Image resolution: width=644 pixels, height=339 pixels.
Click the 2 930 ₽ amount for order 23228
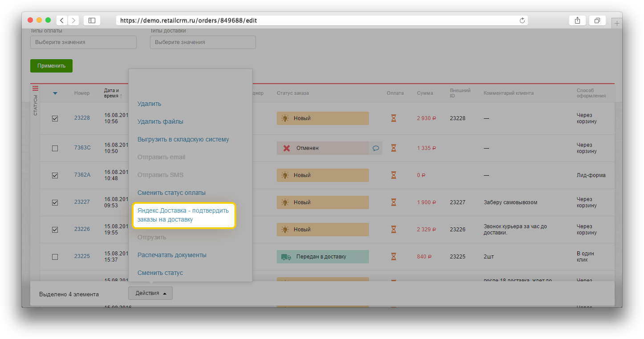(x=426, y=118)
